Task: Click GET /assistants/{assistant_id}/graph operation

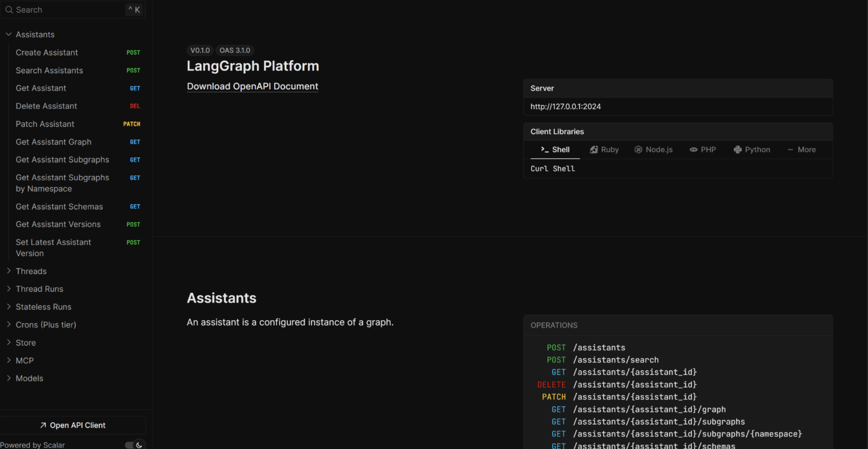Action: pos(639,410)
